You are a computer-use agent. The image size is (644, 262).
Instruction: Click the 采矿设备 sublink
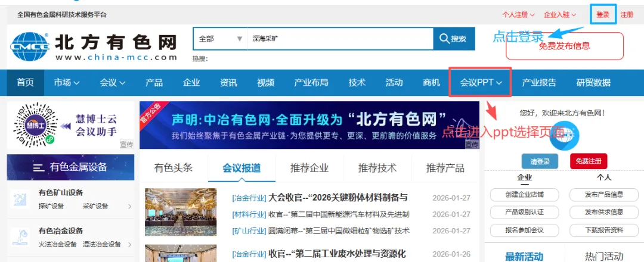pyautogui.click(x=95, y=206)
